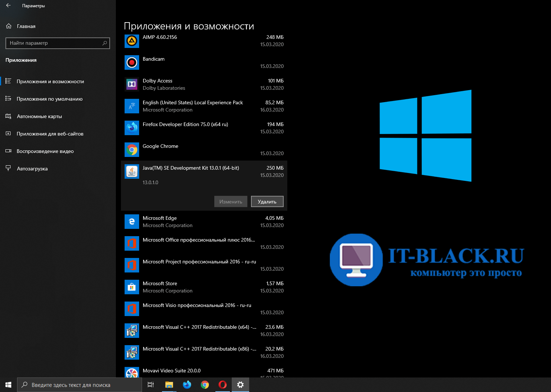Click the Java coffee cup icon
Viewport: 551px width, 392px height.
(x=131, y=171)
